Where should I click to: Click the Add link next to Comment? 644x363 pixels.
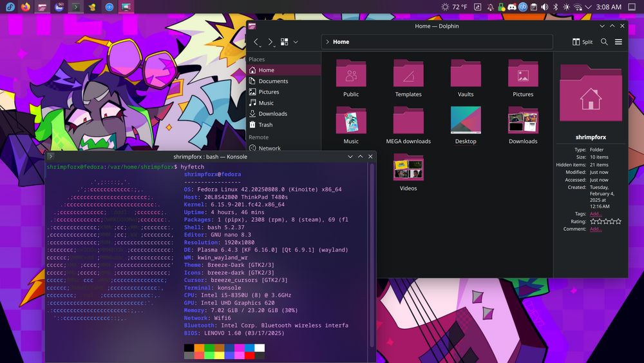click(596, 229)
